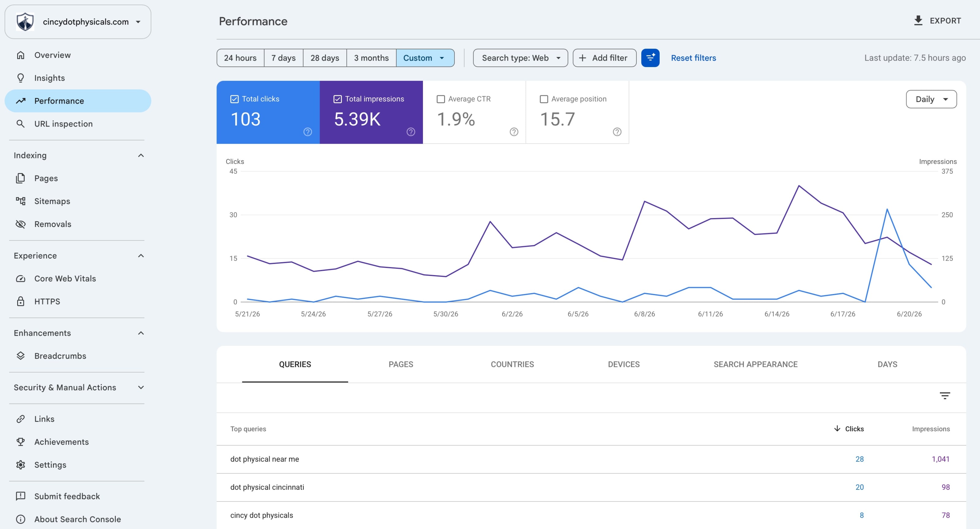Click the 'cincy dot physicals' query

pyautogui.click(x=261, y=515)
